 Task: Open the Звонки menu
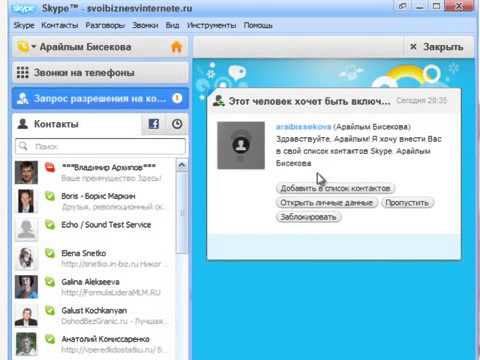[x=145, y=25]
